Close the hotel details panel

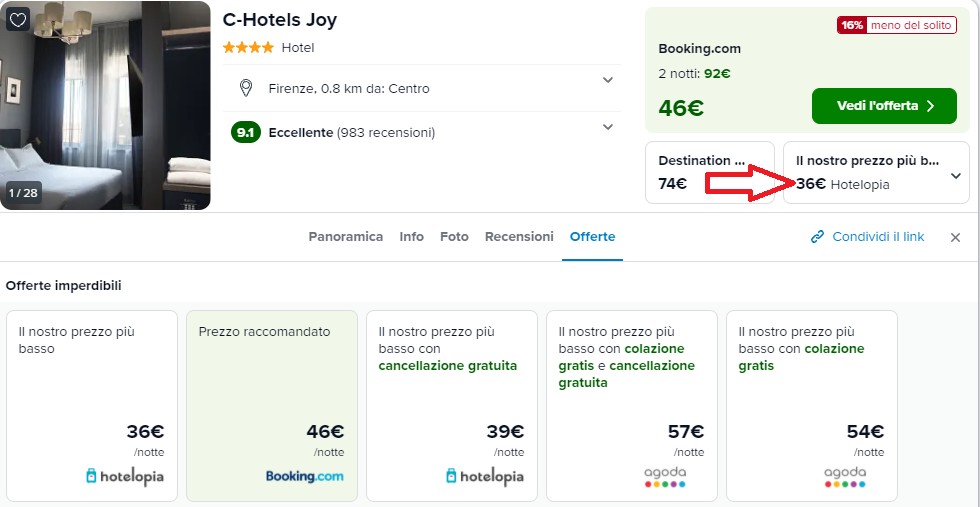point(955,237)
